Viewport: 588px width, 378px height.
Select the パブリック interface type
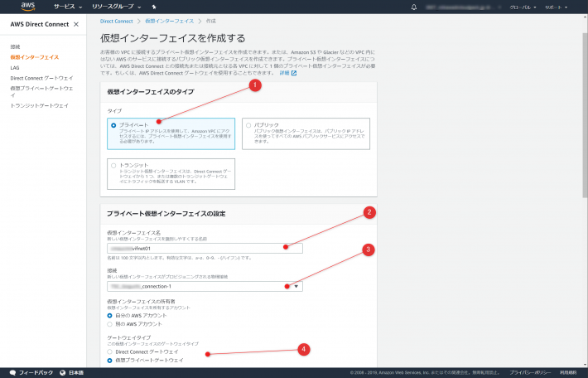(306, 133)
